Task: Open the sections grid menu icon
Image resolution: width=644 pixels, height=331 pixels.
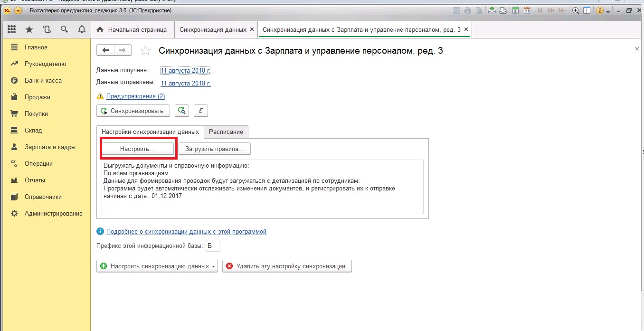Action: click(12, 29)
